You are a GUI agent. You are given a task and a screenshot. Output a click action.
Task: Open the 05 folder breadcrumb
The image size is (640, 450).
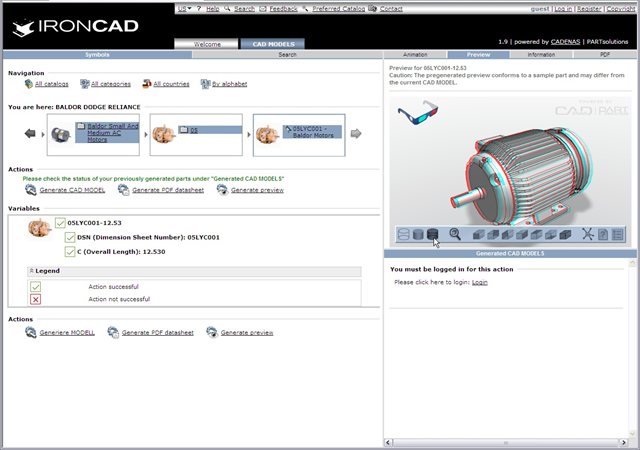194,130
